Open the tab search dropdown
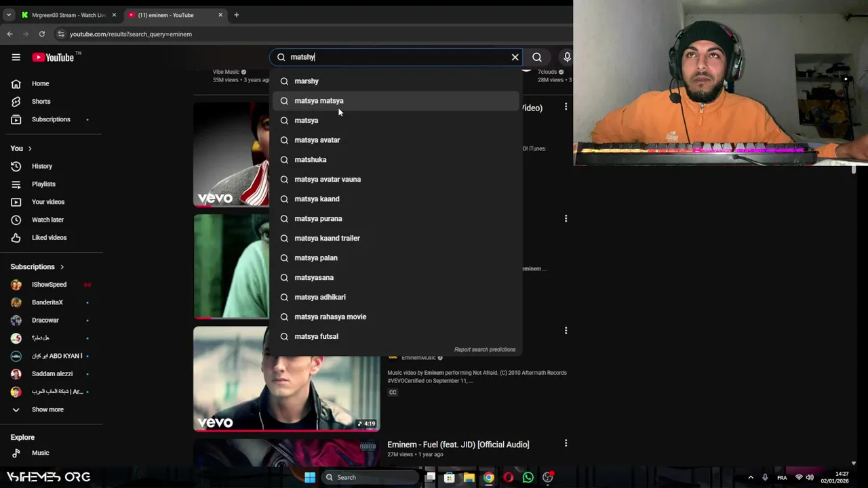The height and width of the screenshot is (488, 868). pos(8,15)
